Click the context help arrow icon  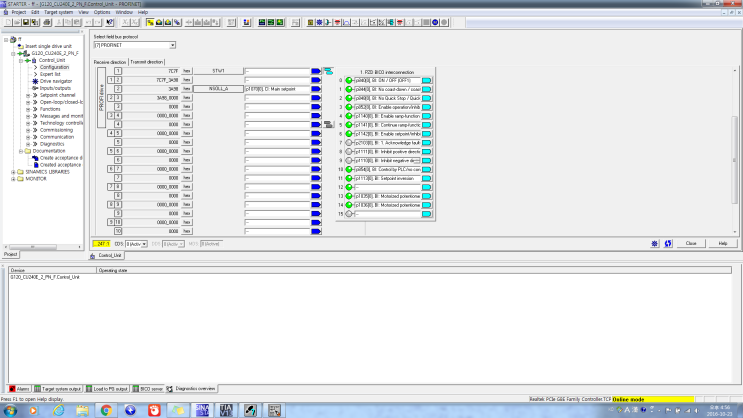110,22
